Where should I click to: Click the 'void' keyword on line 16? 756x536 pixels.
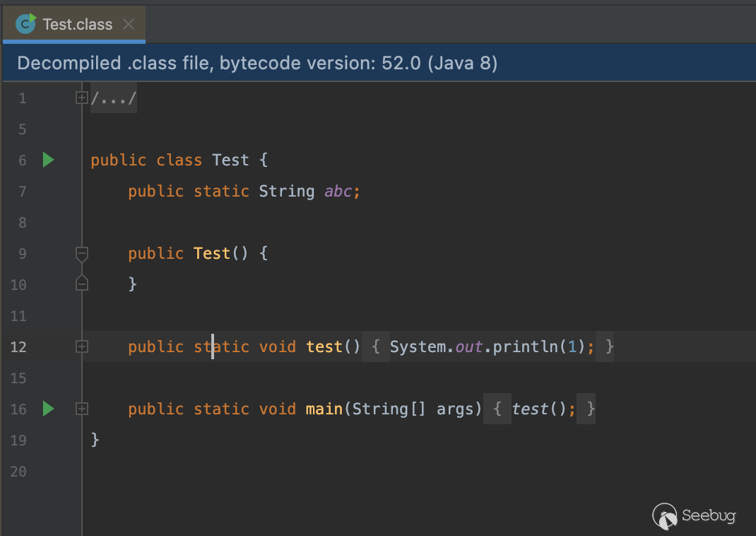coord(277,409)
